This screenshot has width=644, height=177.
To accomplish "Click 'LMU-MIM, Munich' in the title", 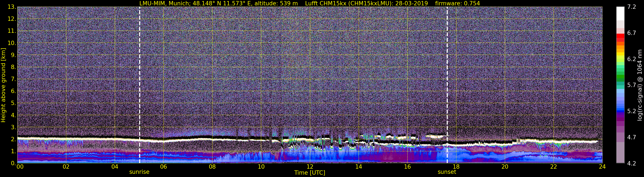I will point(164,3).
